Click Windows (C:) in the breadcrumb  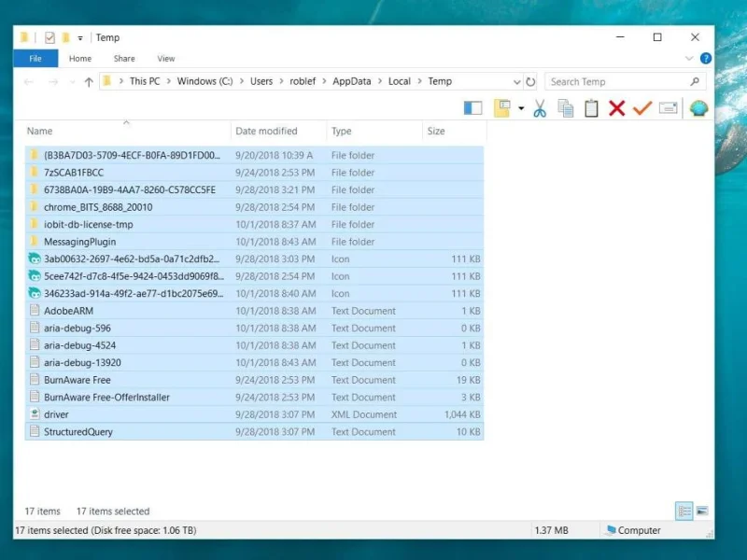pyautogui.click(x=204, y=81)
